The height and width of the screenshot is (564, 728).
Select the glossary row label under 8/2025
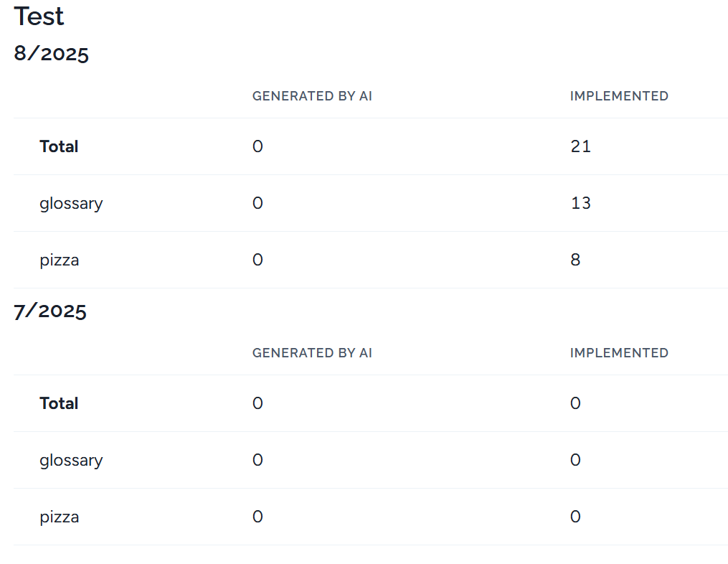point(71,203)
